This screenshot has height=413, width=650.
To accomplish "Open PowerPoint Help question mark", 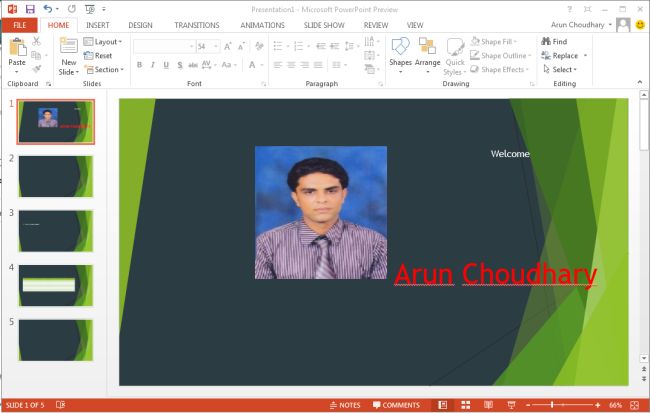I will (570, 9).
